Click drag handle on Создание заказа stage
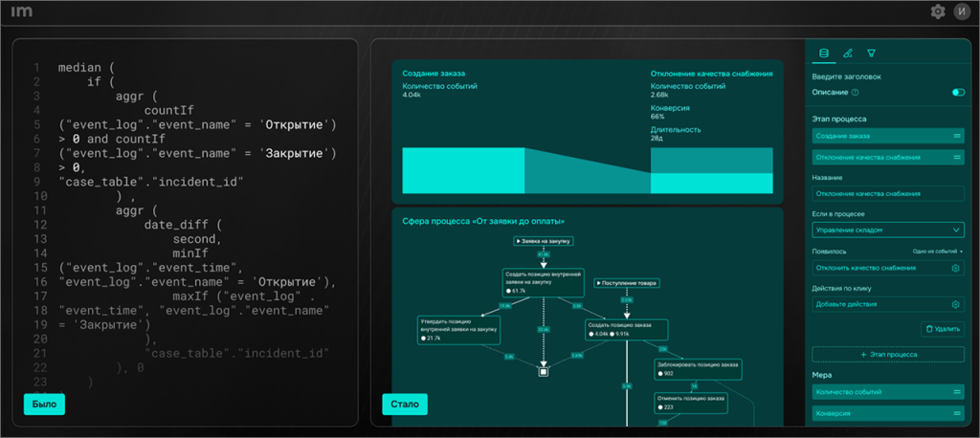 tap(957, 137)
